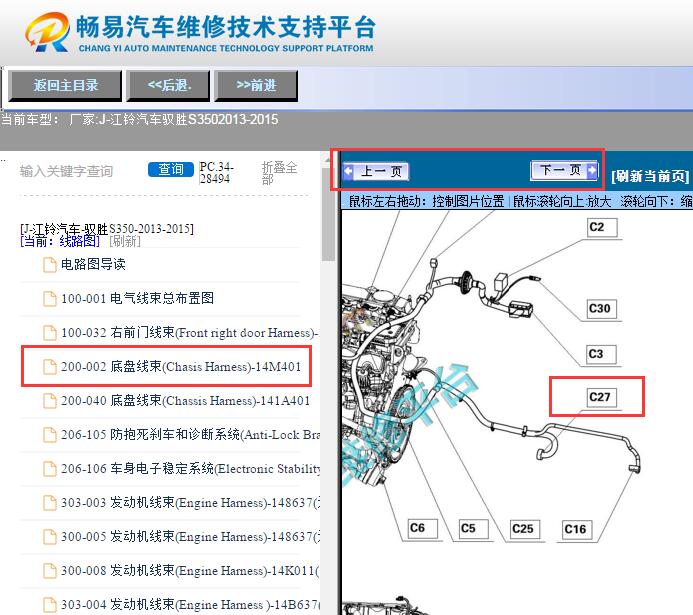The image size is (693, 615).
Task: Click 折叠全部 to collapse all entries
Action: [x=279, y=173]
